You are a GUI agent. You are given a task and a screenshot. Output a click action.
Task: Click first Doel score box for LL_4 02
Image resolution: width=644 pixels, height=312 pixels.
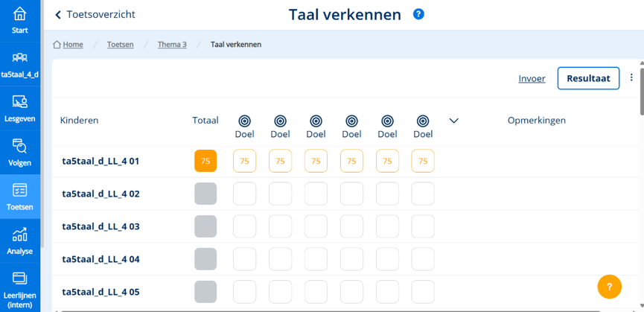[x=244, y=194]
